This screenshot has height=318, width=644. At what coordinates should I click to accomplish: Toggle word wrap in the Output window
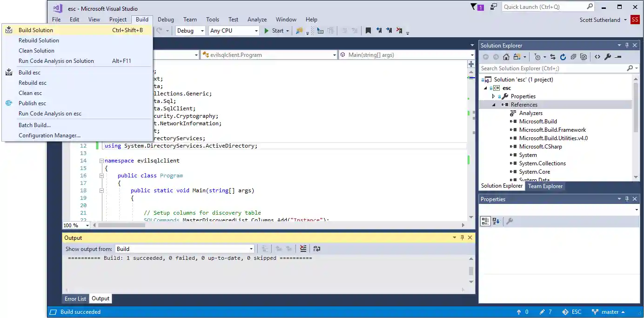coord(317,249)
